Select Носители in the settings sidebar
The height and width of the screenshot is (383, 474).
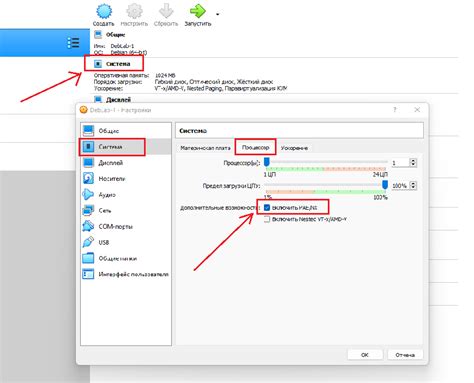pyautogui.click(x=126, y=179)
